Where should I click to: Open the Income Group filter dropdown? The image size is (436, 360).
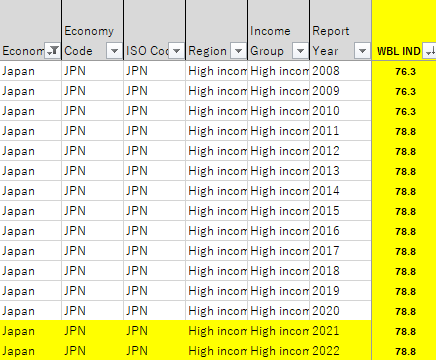[x=300, y=51]
